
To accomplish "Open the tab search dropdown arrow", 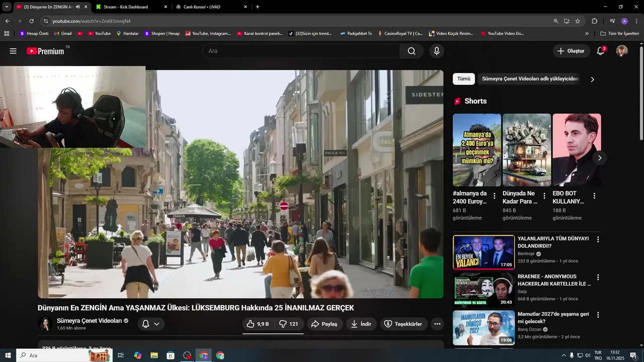I will point(7,7).
